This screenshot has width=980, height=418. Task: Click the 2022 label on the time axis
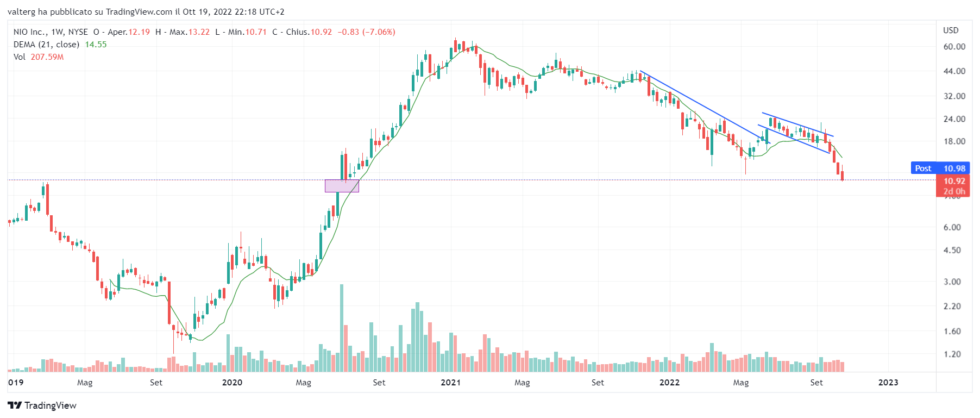669,383
